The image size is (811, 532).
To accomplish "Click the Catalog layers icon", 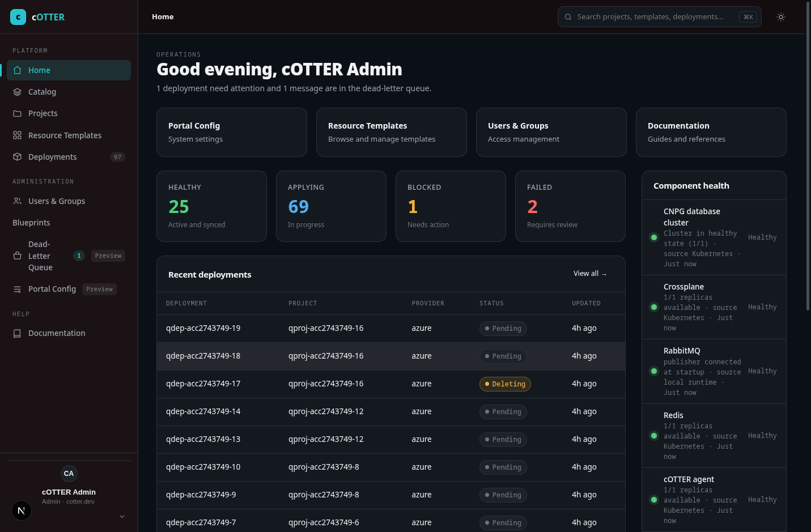I will pos(17,92).
